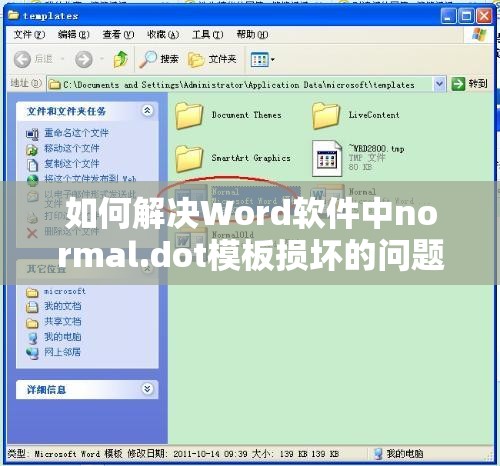
Task: Open the Search (搜索) toolbar button
Action: pyautogui.click(x=159, y=59)
